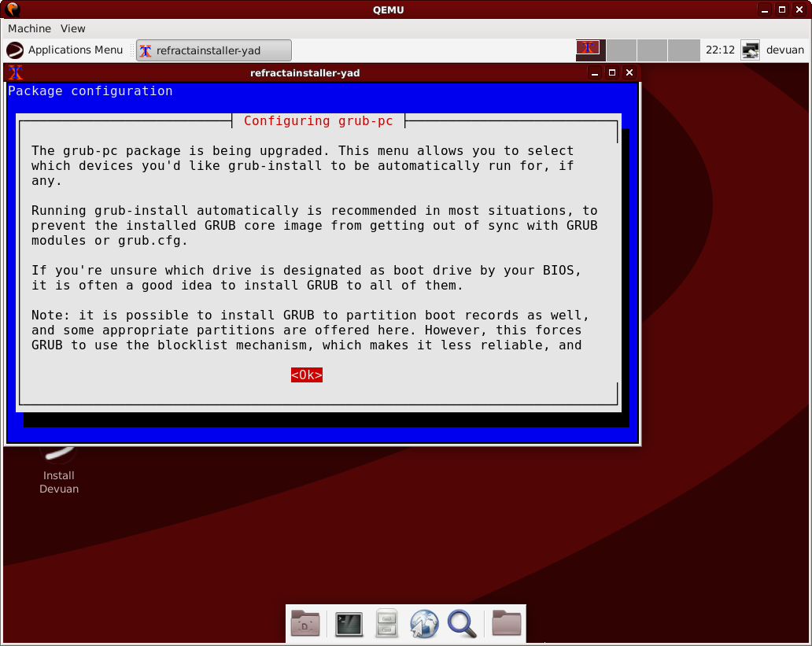Open the home folder icon in dock
Image resolution: width=812 pixels, height=646 pixels.
click(507, 624)
